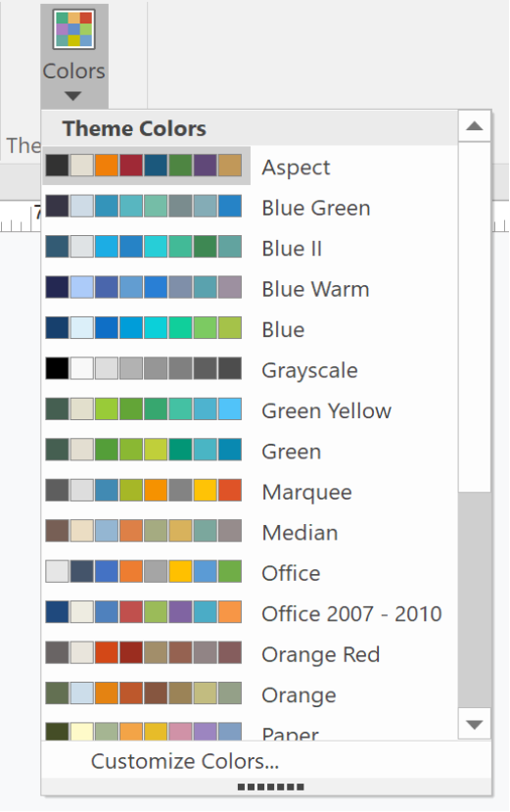Pick the Office 2007 - 2010 theme
510x812 pixels.
[x=250, y=612]
